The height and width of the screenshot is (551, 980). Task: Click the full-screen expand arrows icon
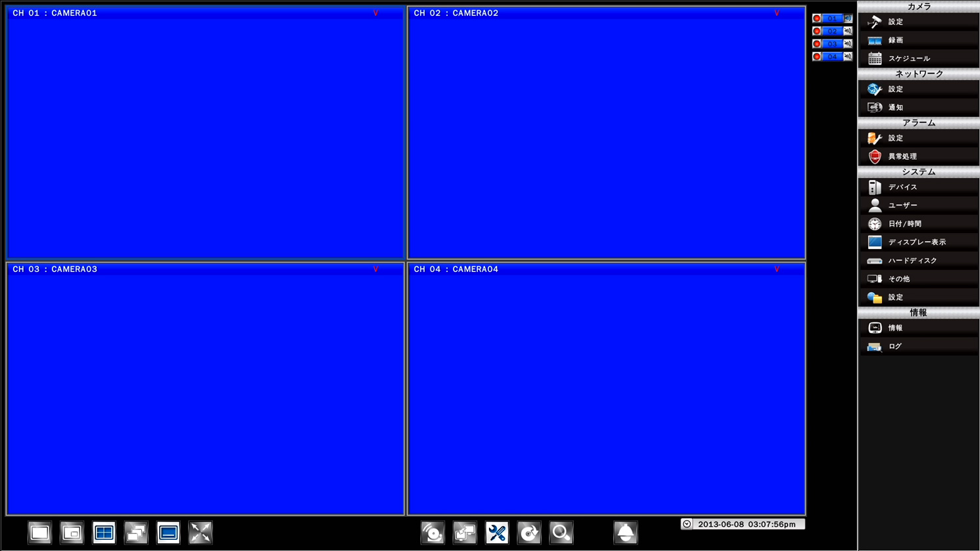[x=200, y=533]
